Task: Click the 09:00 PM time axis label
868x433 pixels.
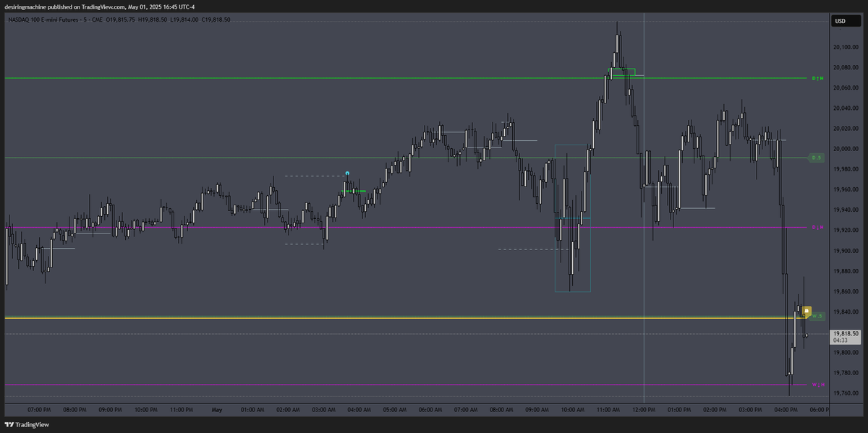Action: point(109,410)
